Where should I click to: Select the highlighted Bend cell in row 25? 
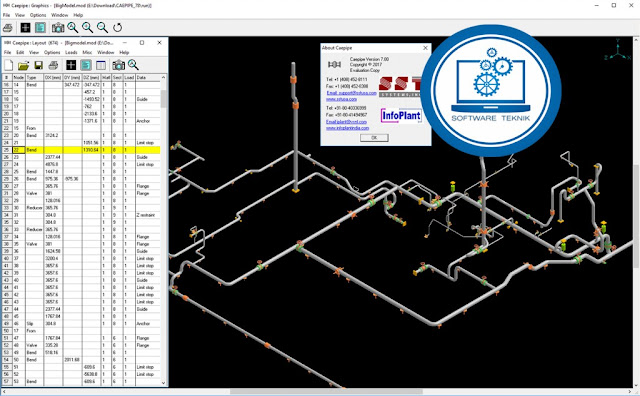click(35, 150)
